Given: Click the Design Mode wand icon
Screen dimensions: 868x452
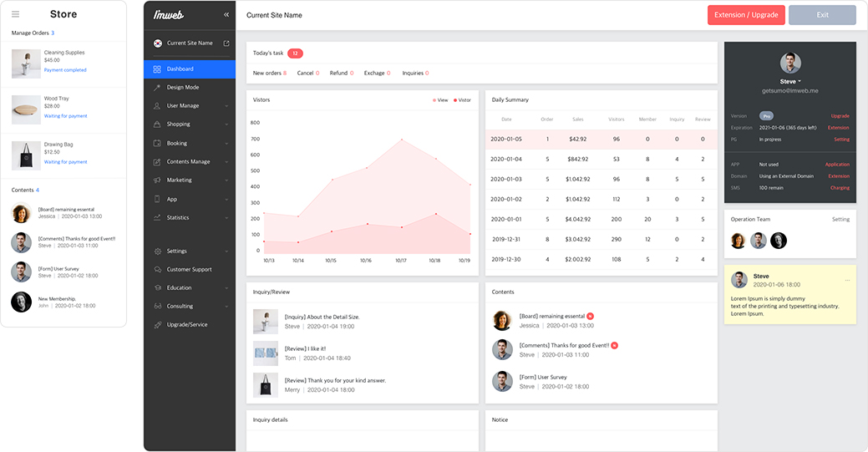Looking at the screenshot, I should pyautogui.click(x=157, y=88).
